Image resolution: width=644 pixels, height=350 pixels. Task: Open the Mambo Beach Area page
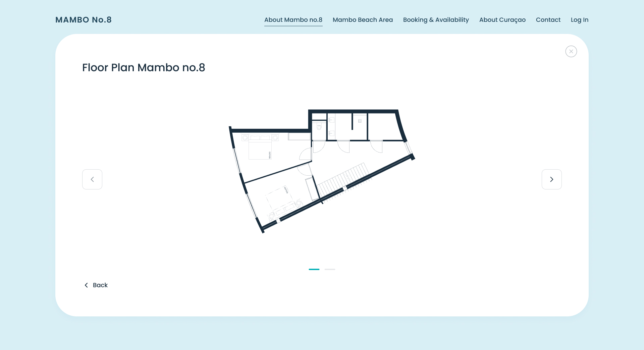pyautogui.click(x=363, y=20)
